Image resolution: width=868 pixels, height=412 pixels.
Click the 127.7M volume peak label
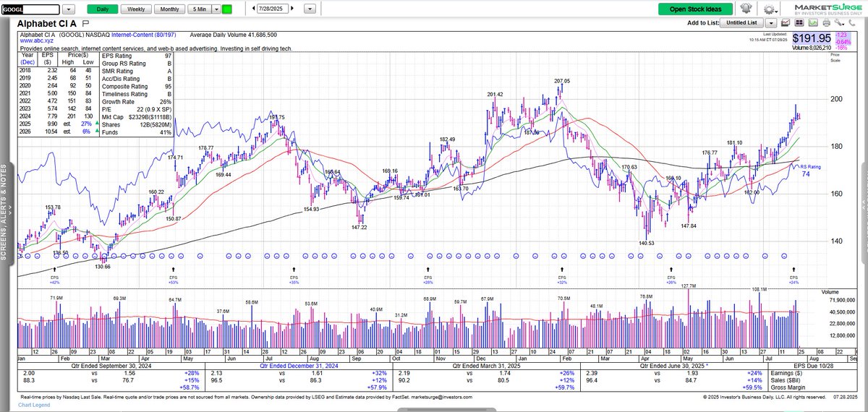coord(688,286)
